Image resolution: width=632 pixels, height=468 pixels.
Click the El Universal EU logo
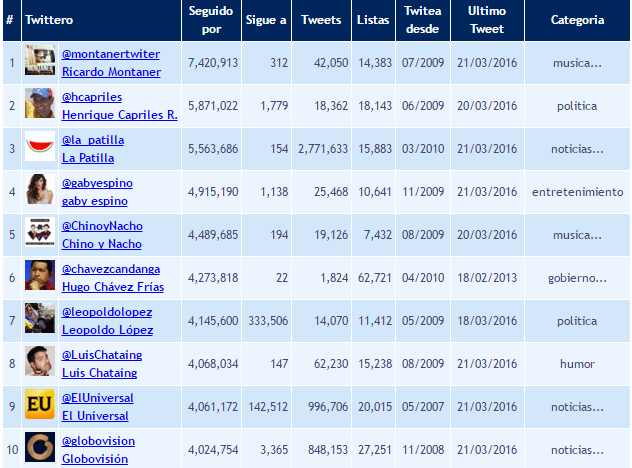(40, 404)
